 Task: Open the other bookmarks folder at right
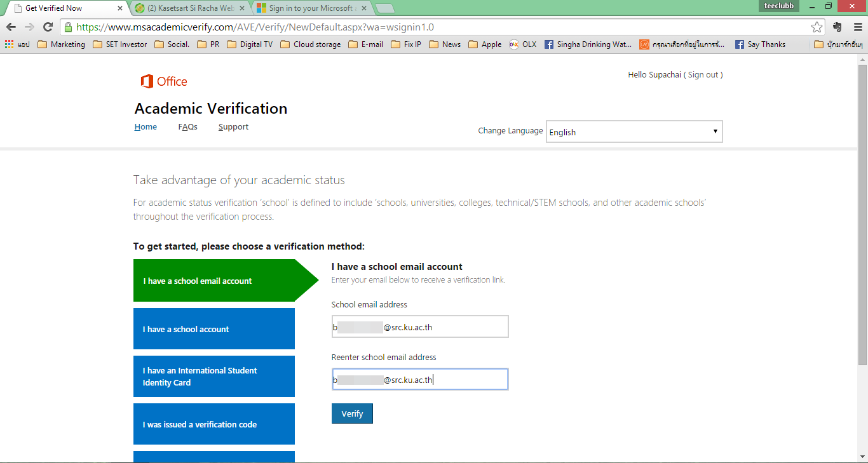[839, 44]
